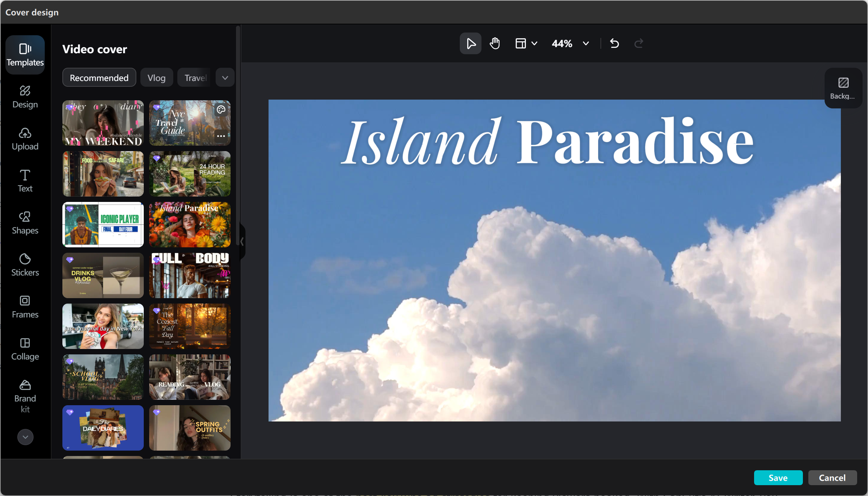Collapse the templates side panel handle
The width and height of the screenshot is (868, 496).
tap(242, 242)
